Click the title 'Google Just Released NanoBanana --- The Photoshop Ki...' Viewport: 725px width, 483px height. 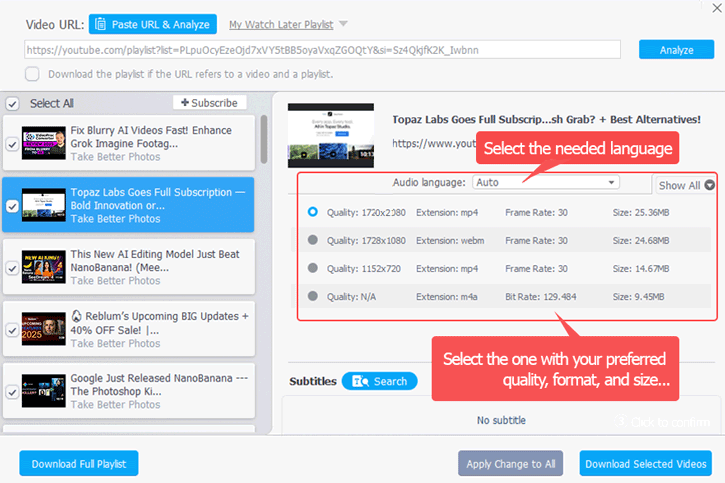click(159, 385)
